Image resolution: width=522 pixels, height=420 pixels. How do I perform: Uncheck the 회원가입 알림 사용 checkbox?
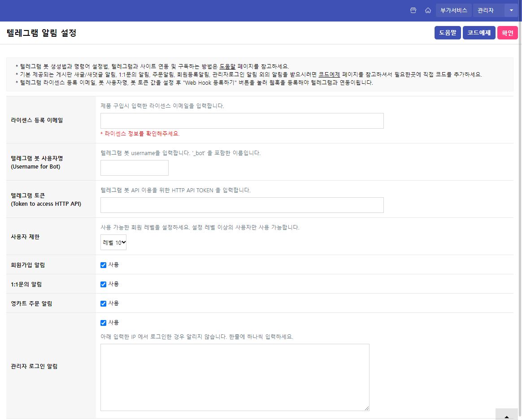click(103, 264)
